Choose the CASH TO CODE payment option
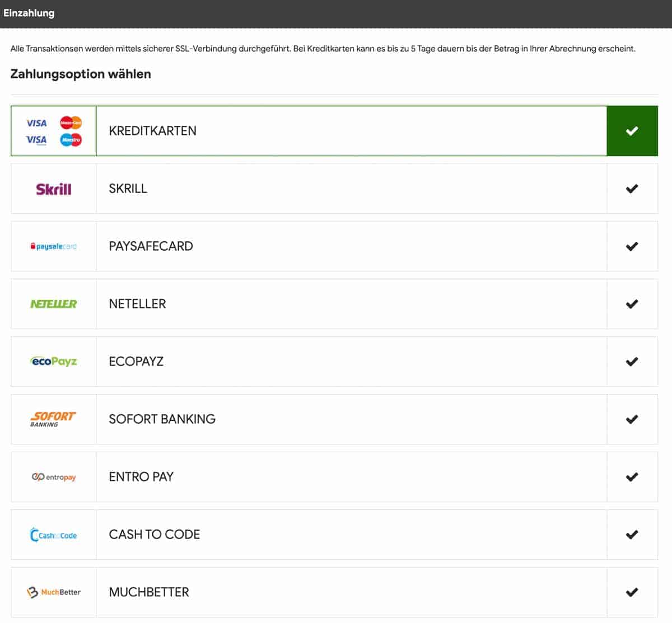 pos(334,535)
